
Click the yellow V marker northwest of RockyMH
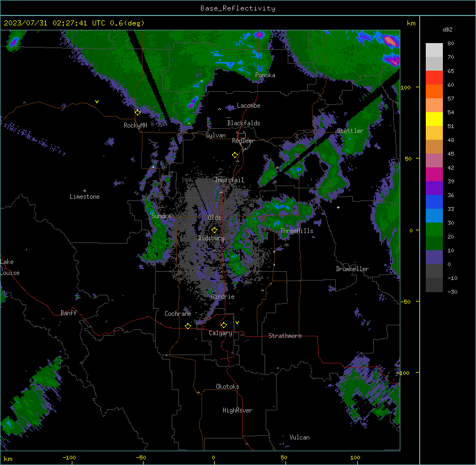(x=97, y=102)
